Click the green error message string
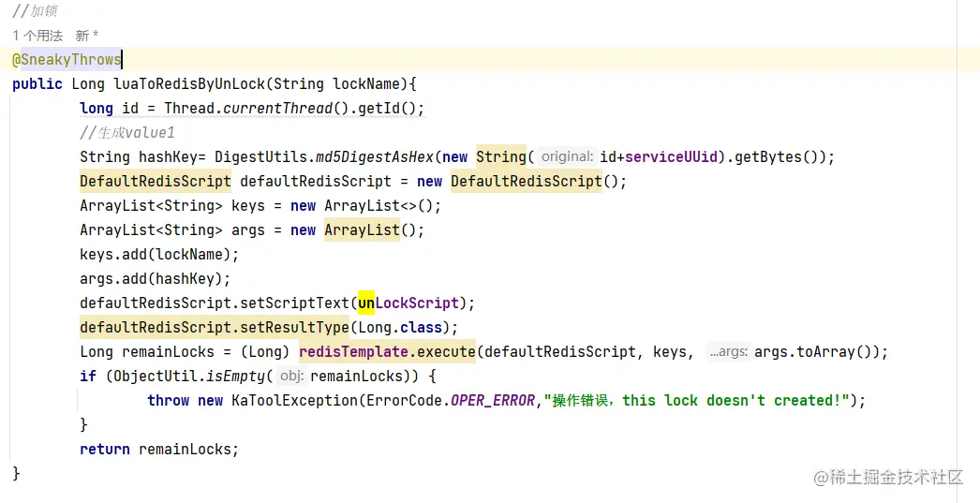Image resolution: width=980 pixels, height=503 pixels. click(x=696, y=401)
